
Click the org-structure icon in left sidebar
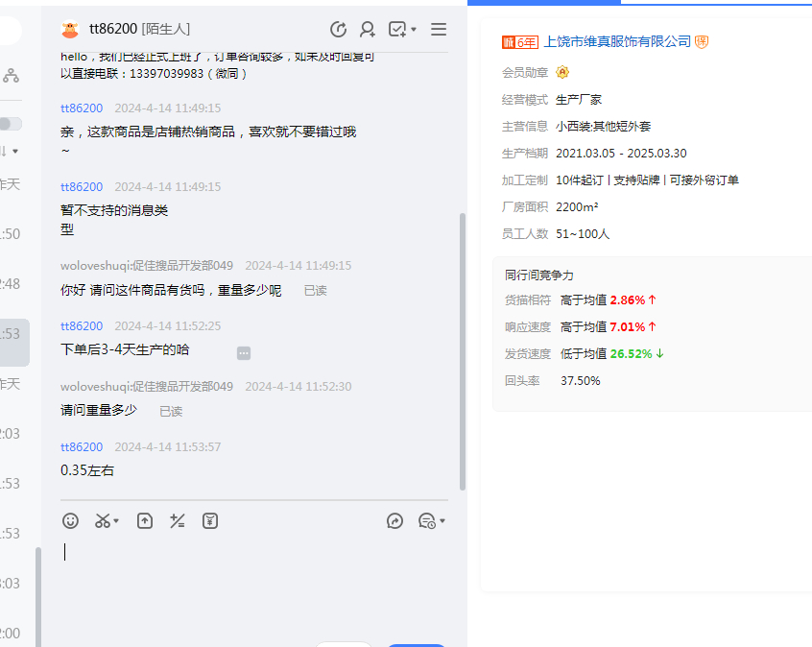point(11,75)
